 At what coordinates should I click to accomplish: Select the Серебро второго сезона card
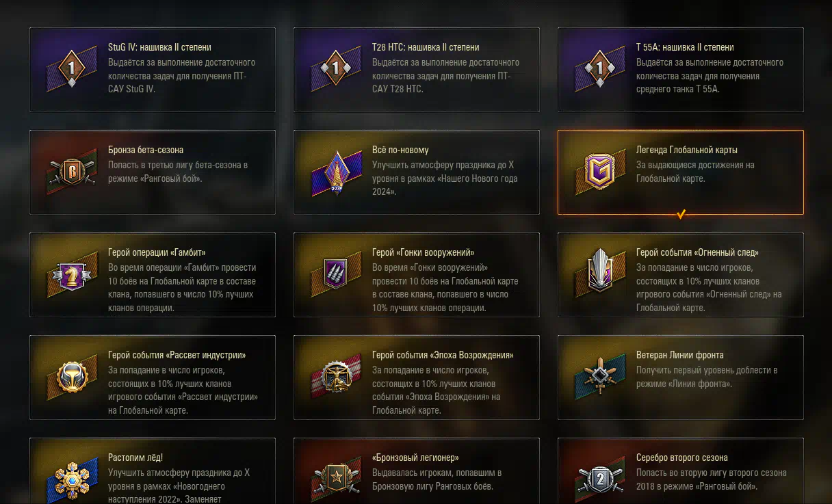pyautogui.click(x=681, y=471)
